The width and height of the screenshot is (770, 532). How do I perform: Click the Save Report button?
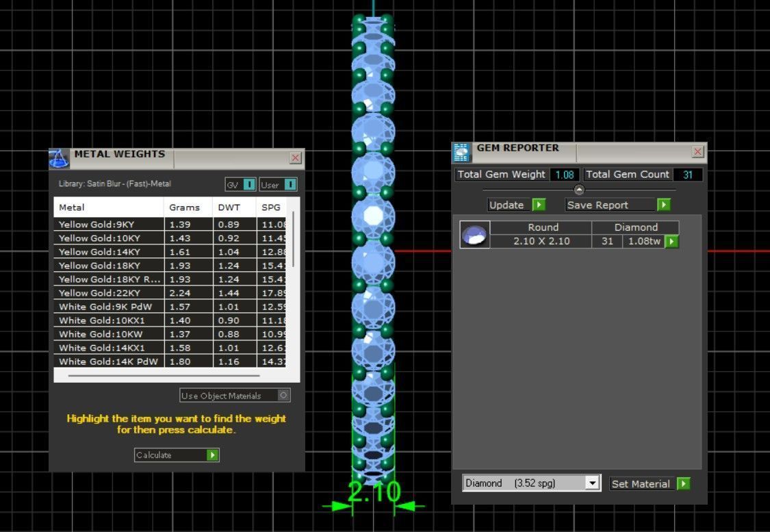618,205
